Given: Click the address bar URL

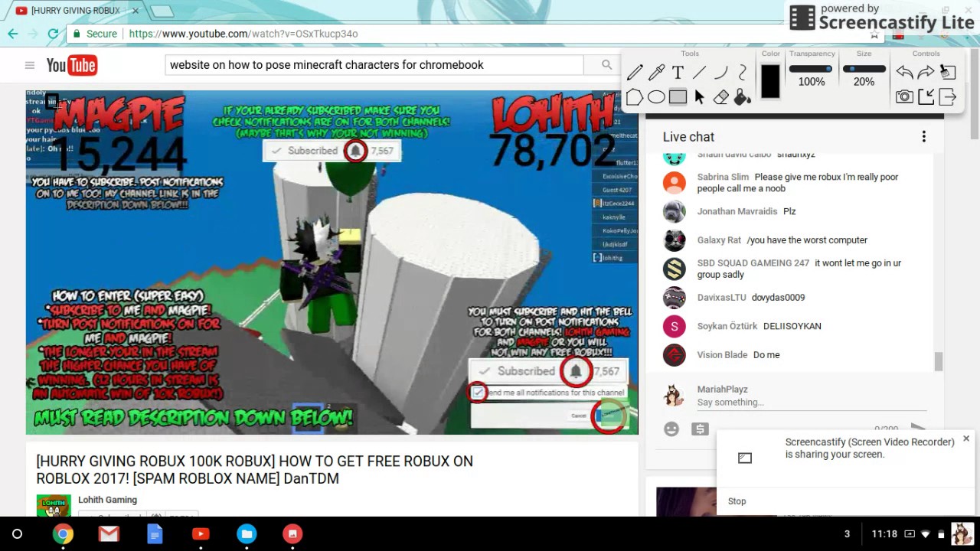Looking at the screenshot, I should coord(243,34).
